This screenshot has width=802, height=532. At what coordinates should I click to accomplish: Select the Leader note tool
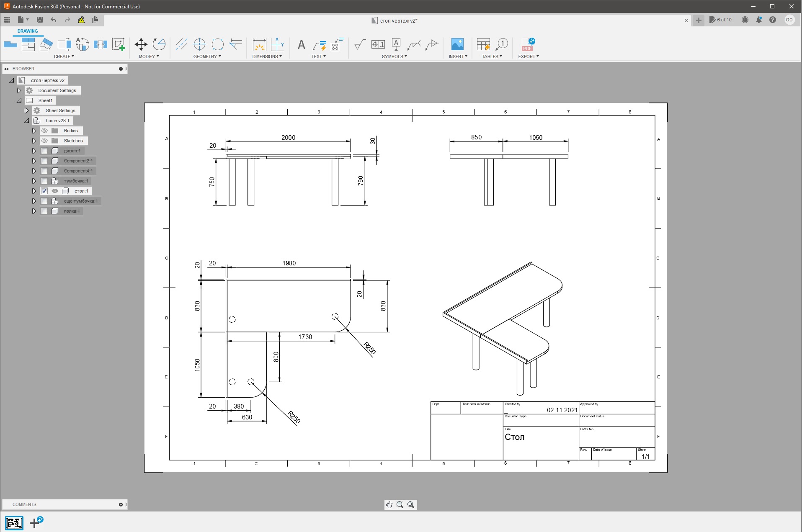coord(320,44)
